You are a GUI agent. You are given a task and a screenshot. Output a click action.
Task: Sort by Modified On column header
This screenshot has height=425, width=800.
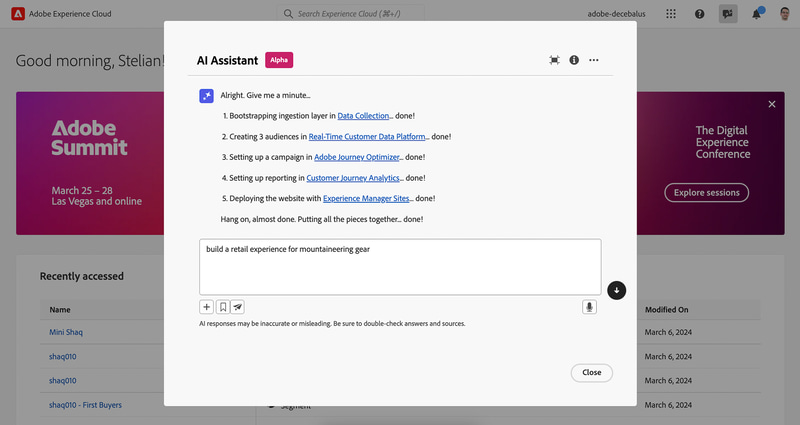point(666,310)
